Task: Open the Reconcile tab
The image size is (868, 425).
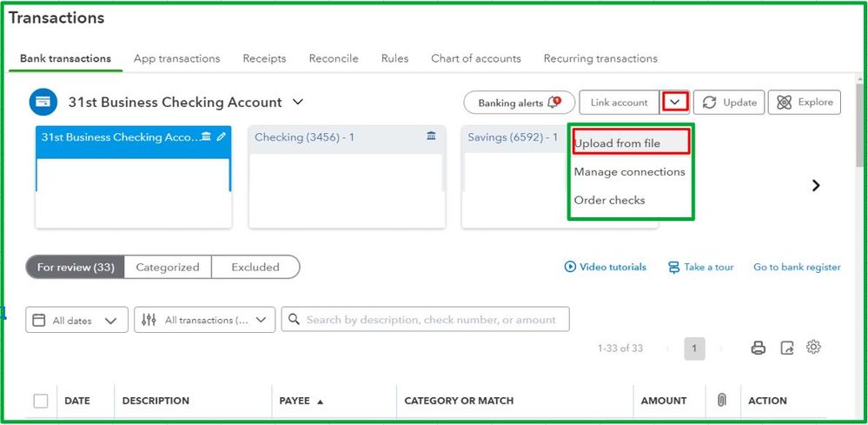Action: tap(334, 58)
